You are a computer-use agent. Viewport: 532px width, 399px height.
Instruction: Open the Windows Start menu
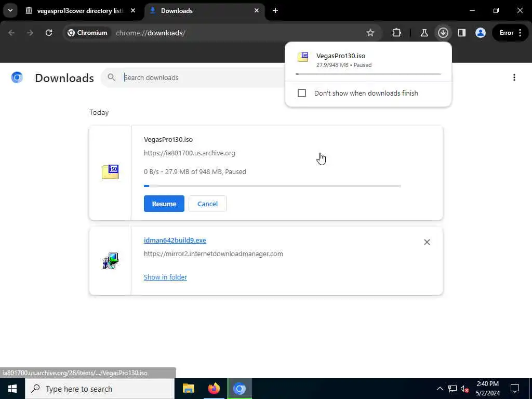point(12,389)
